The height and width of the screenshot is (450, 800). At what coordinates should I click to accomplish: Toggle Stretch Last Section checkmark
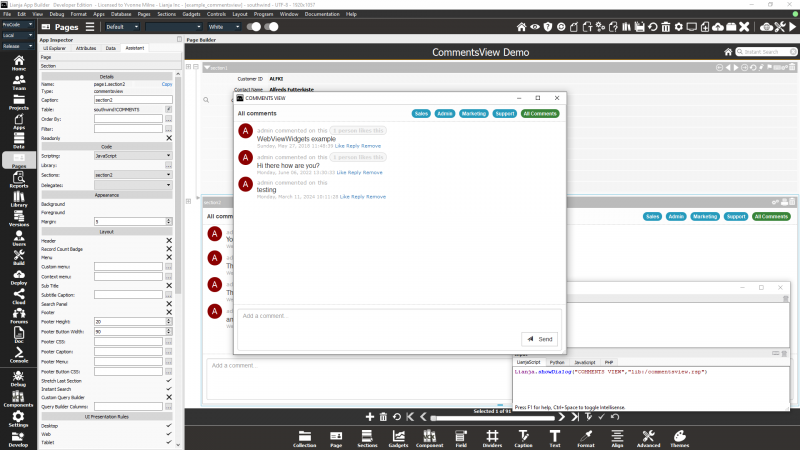point(169,381)
